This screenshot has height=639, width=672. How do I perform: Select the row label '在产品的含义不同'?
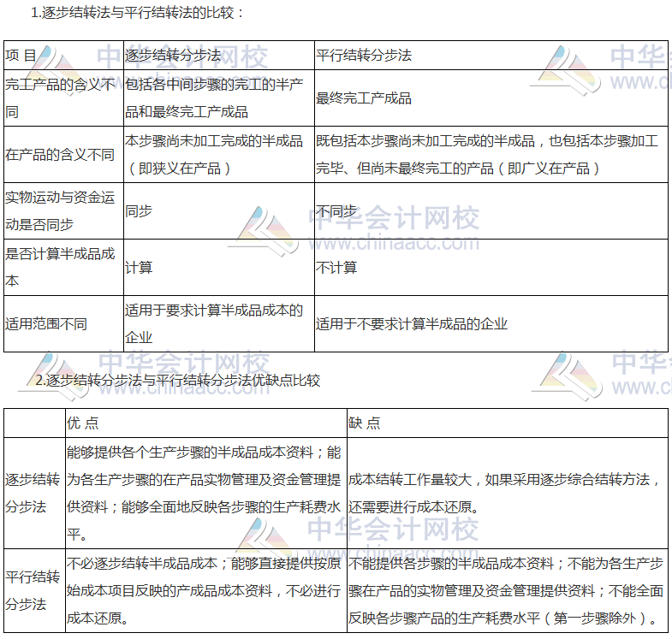(x=64, y=154)
